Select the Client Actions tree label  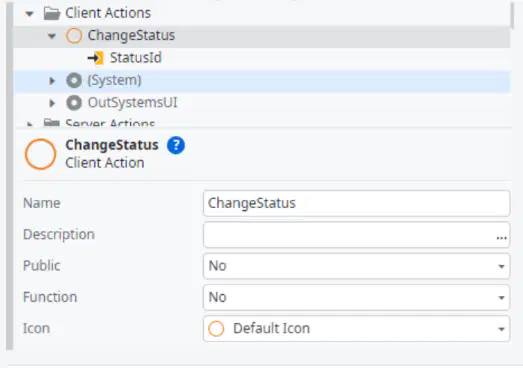tap(108, 13)
